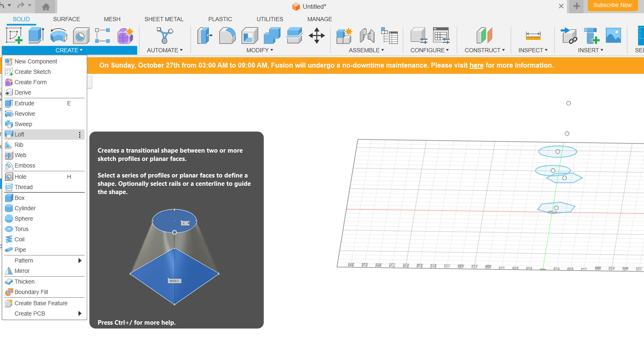Image resolution: width=644 pixels, height=350 pixels.
Task: Open the CREATE dropdown header
Action: coord(69,50)
